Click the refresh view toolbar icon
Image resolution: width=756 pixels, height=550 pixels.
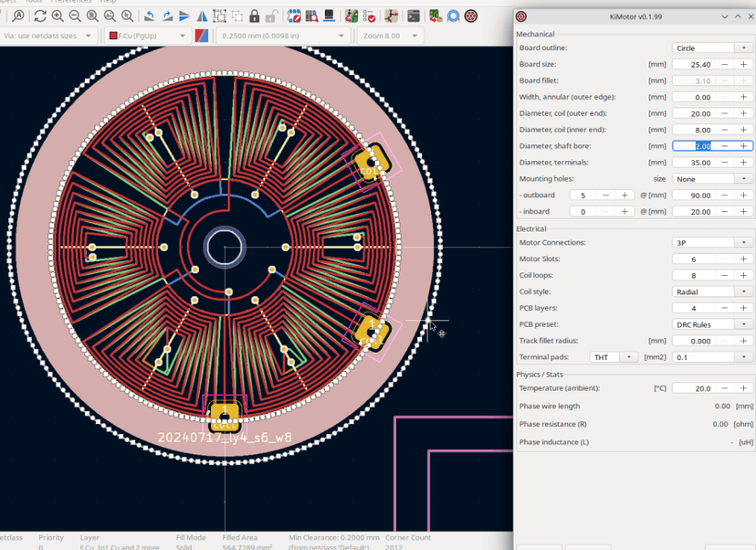point(40,16)
